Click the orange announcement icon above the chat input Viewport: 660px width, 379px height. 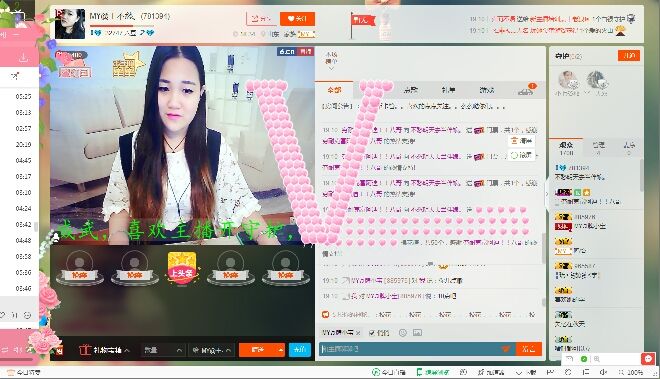pyautogui.click(x=325, y=315)
